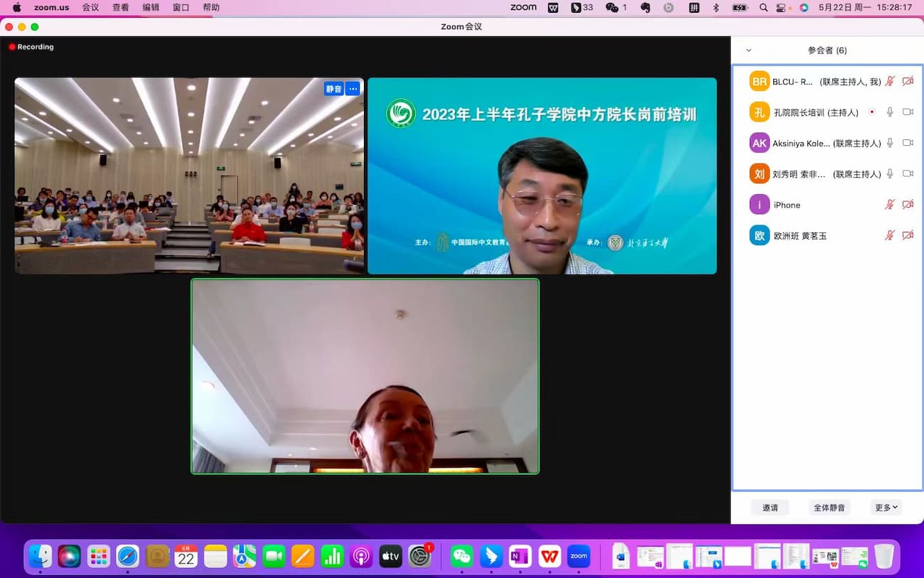
Task: Select the man with glasses video tile
Action: (x=542, y=176)
